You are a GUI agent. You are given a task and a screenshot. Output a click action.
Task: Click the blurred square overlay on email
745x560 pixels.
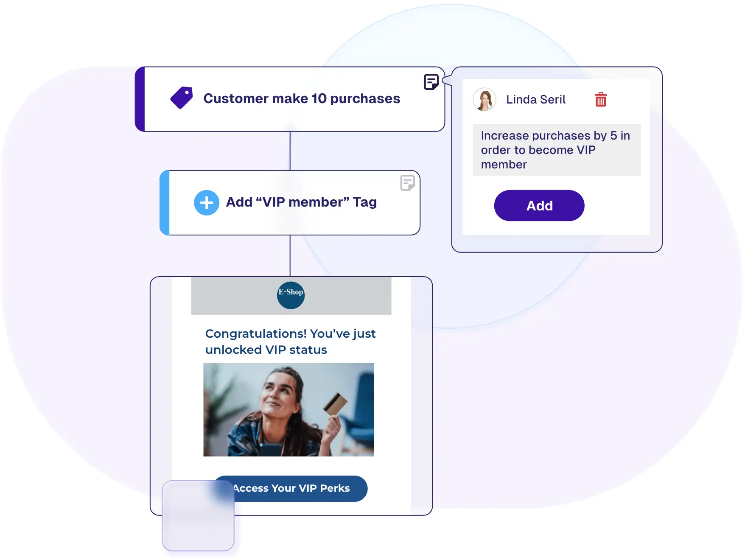(198, 515)
